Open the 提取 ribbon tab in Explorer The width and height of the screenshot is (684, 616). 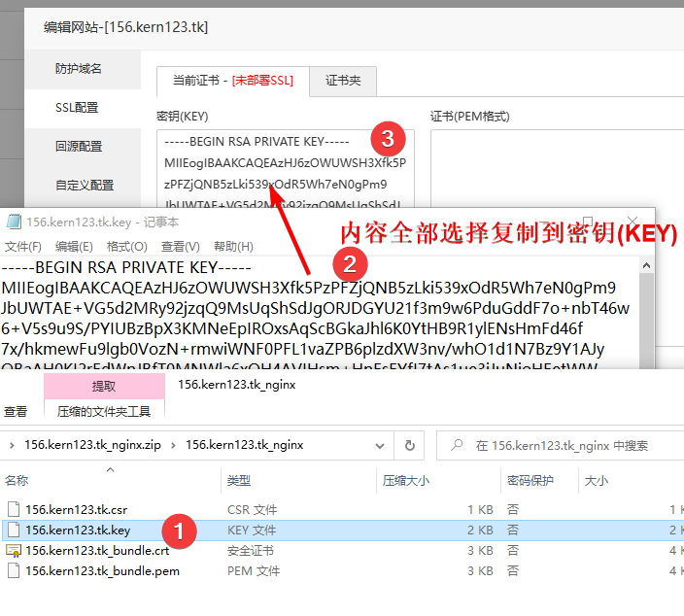tap(104, 386)
